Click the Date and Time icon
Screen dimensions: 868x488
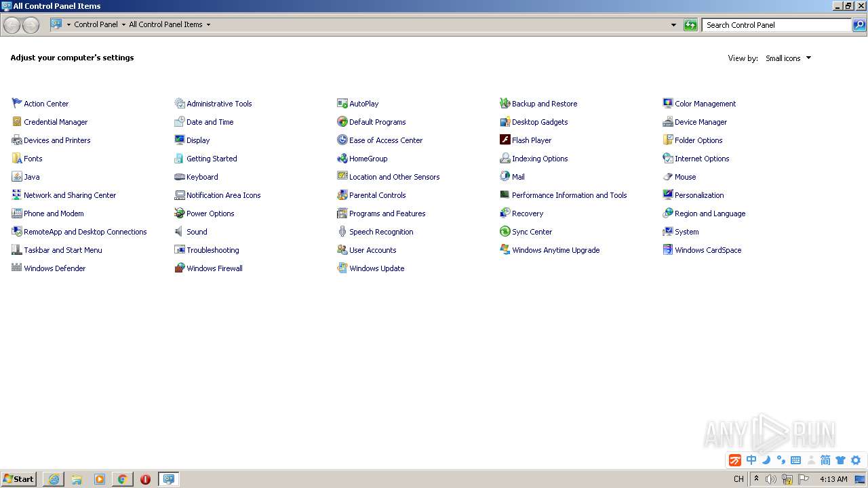pyautogui.click(x=180, y=122)
